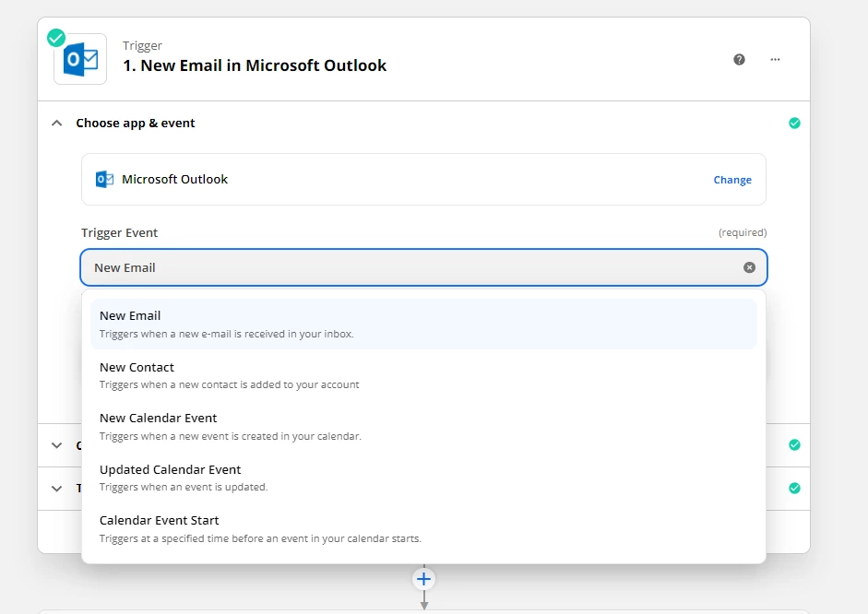Click the green check of second collapsed section

794,444
